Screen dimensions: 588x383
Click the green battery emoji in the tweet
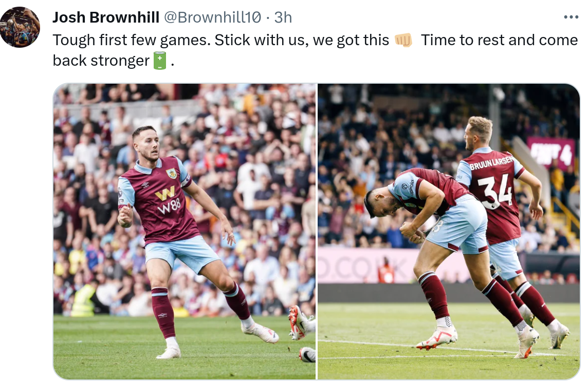point(160,61)
